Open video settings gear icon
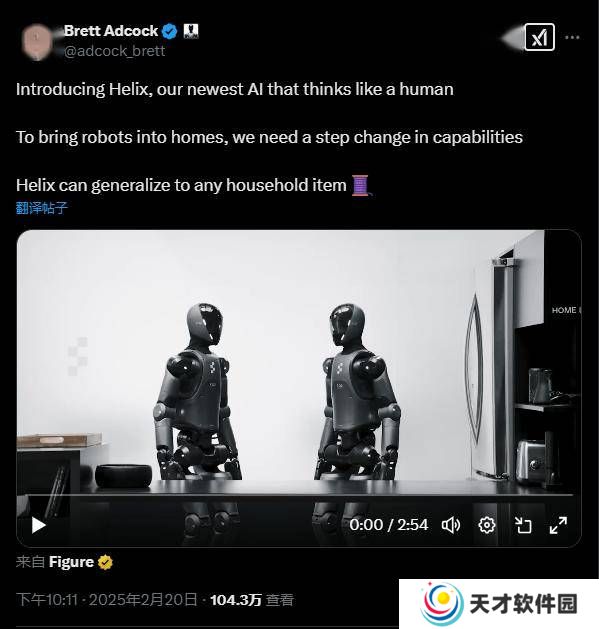Screen dimensions: 599x629 pos(487,525)
